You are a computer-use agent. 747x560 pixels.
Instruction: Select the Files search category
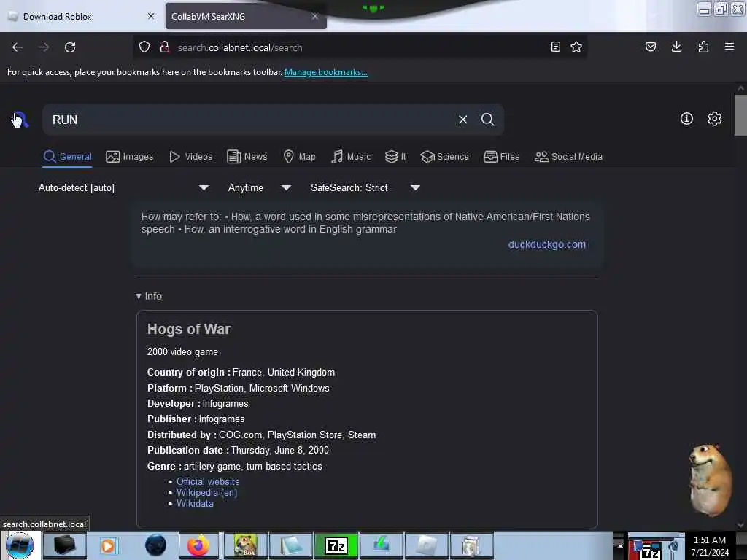[x=502, y=157]
